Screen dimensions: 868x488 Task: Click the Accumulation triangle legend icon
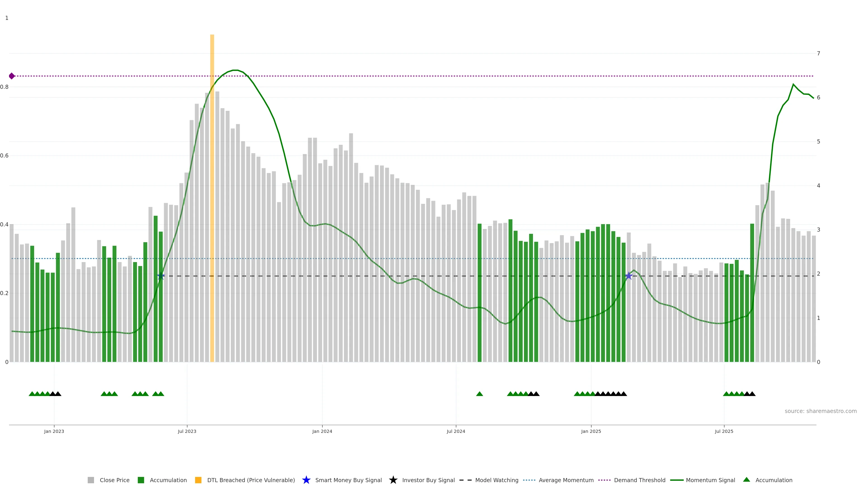[746, 480]
